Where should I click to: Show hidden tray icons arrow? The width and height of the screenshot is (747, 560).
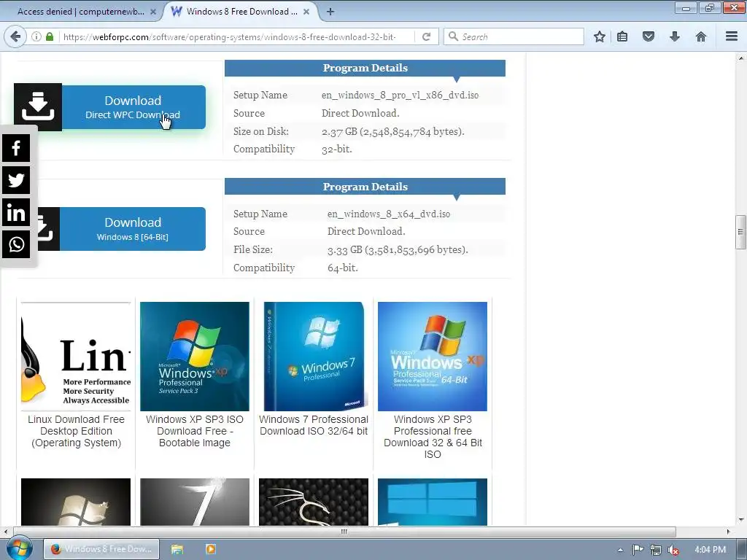click(x=620, y=550)
